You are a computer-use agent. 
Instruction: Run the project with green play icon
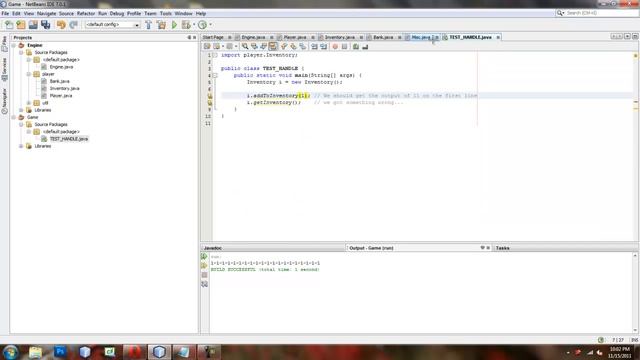174,25
